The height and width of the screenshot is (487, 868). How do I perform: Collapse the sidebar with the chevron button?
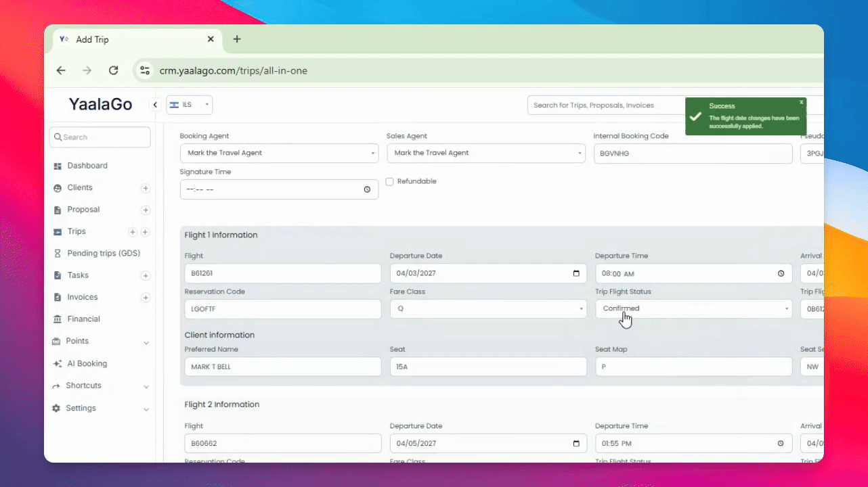click(155, 105)
